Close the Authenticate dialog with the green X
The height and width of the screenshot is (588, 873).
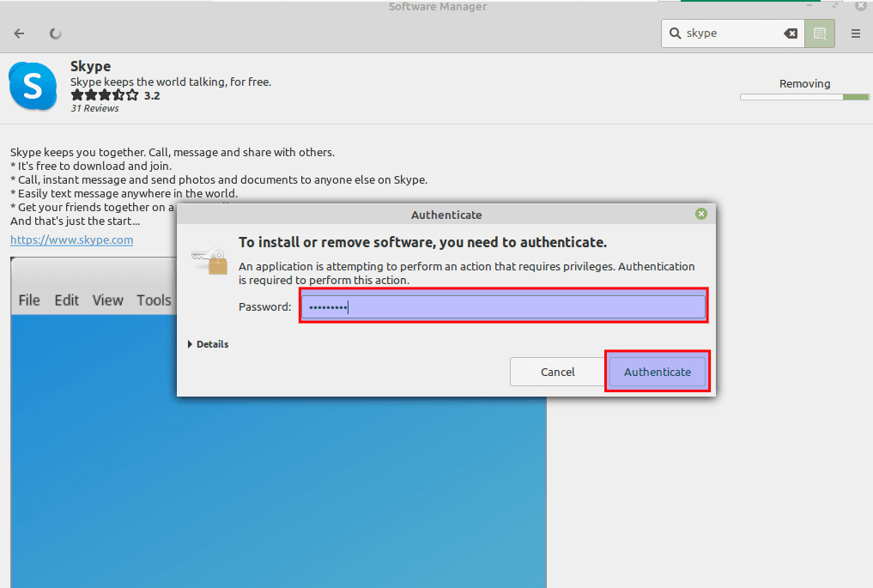[x=701, y=214]
